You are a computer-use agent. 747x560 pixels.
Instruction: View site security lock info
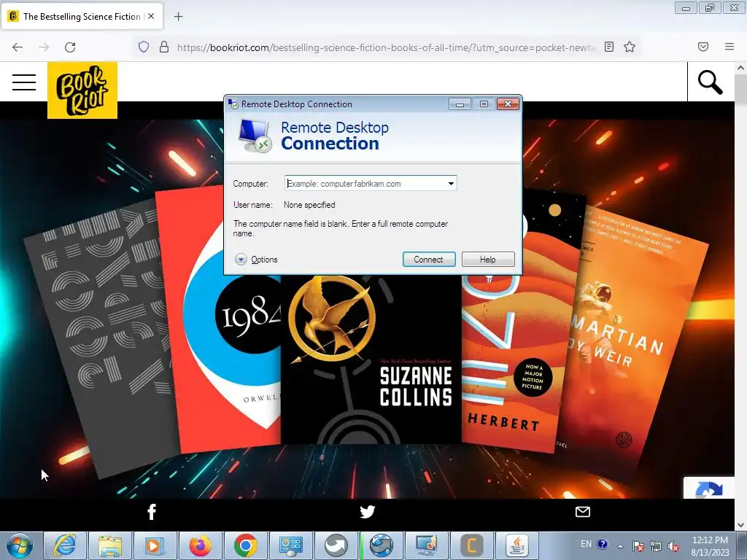(x=164, y=47)
